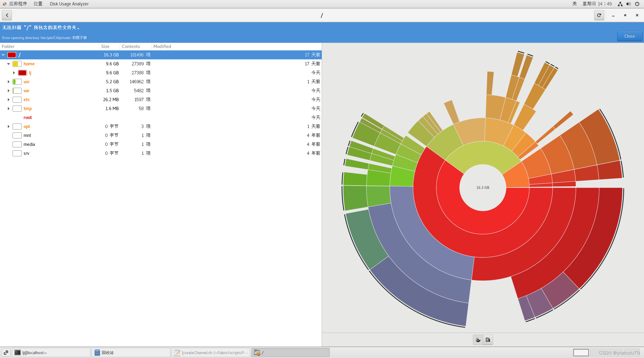644x358 pixels.
Task: Select the etc folder name
Action: point(27,100)
